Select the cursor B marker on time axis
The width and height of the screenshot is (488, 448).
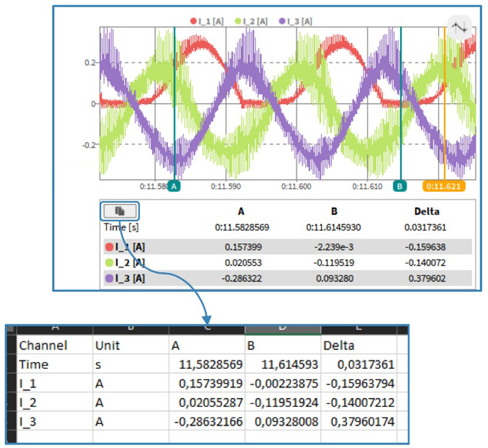(x=400, y=186)
